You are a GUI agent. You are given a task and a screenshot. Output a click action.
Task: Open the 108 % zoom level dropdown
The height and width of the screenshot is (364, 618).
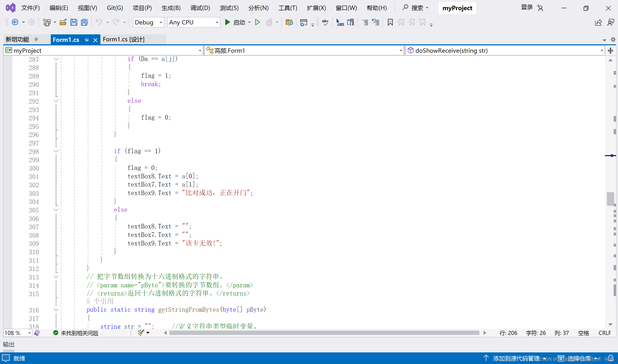(x=18, y=333)
